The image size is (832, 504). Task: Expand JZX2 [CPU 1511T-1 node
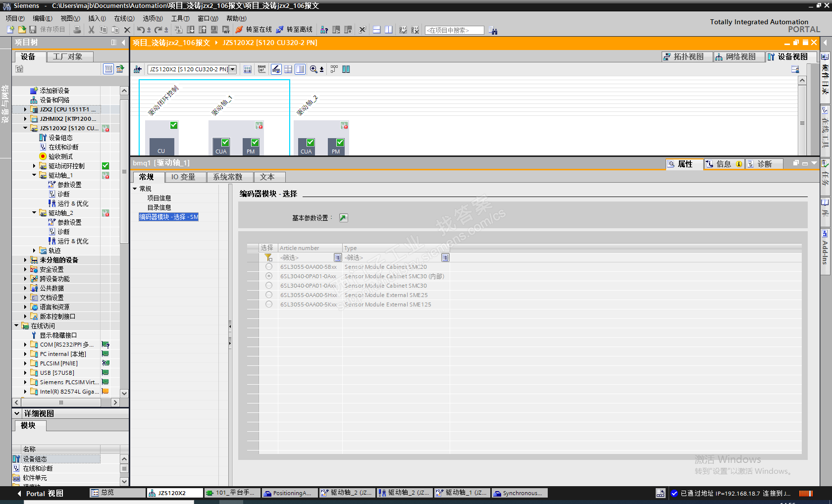25,109
